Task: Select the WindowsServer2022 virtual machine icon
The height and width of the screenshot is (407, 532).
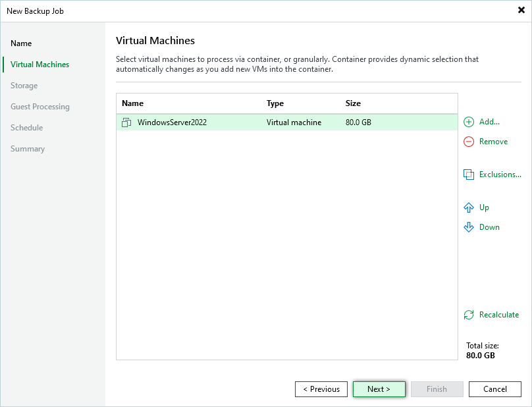Action: click(x=127, y=122)
